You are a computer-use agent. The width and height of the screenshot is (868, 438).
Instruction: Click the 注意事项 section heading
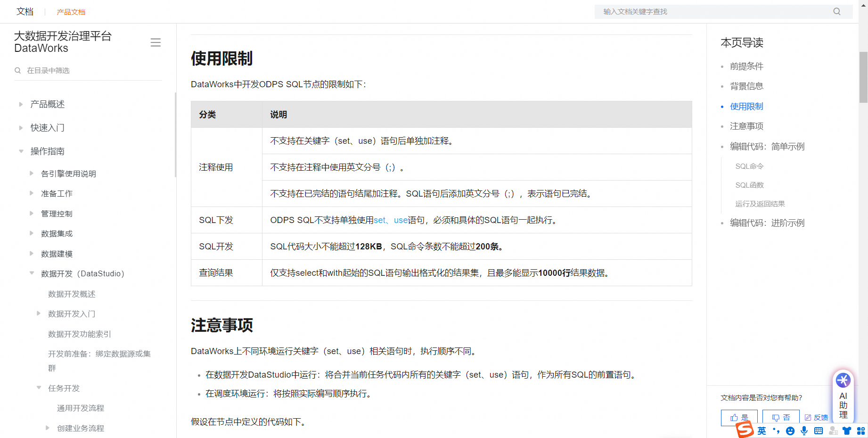(221, 325)
